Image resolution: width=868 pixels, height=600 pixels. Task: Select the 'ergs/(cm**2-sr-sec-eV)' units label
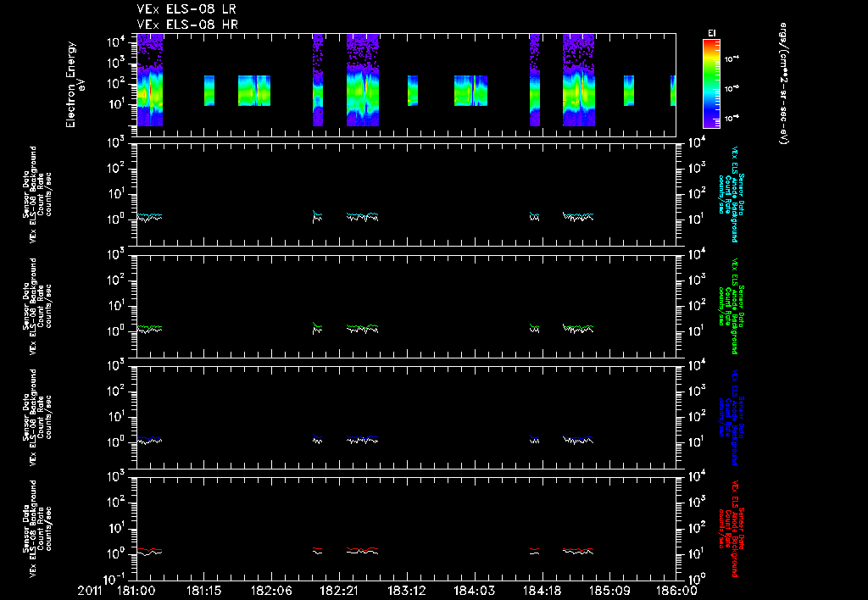[x=783, y=84]
